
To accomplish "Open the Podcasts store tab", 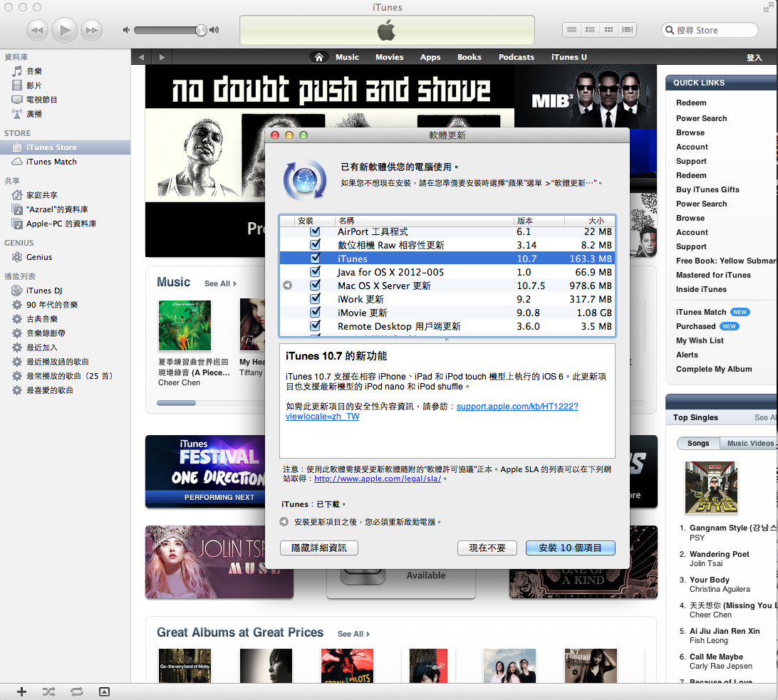I will [x=517, y=57].
